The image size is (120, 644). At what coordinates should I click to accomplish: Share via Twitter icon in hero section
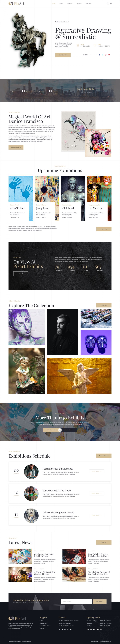102,55
